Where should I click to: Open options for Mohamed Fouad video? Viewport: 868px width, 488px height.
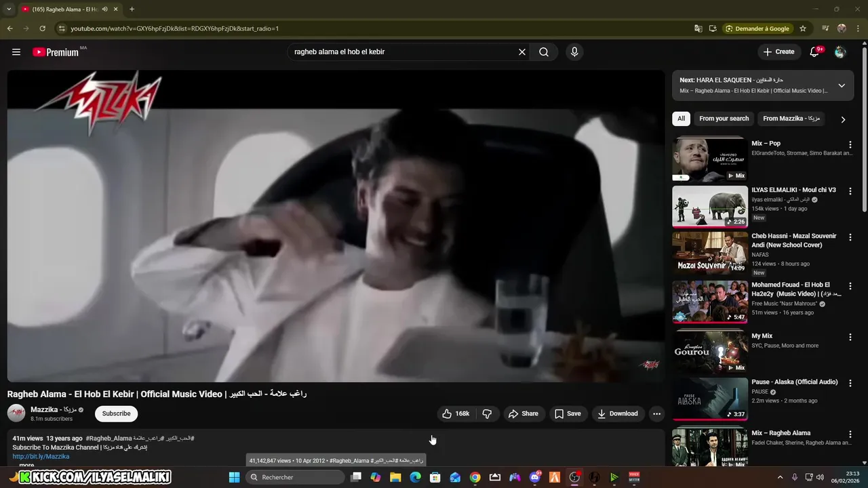click(x=850, y=286)
